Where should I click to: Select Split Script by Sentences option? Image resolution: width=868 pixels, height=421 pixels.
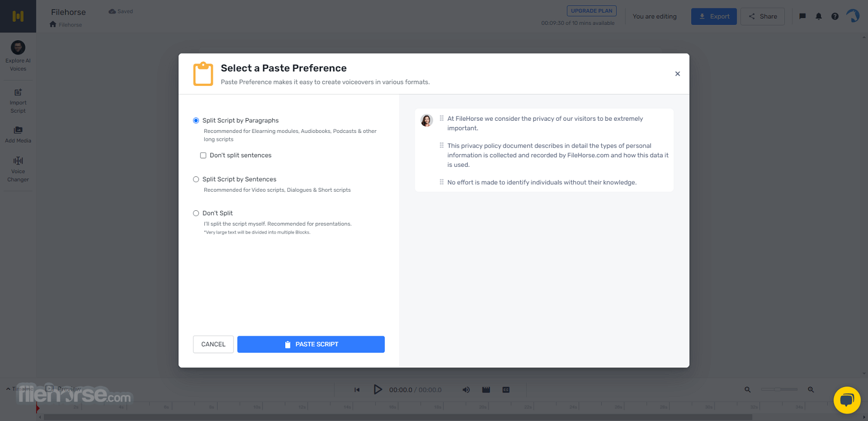(196, 180)
